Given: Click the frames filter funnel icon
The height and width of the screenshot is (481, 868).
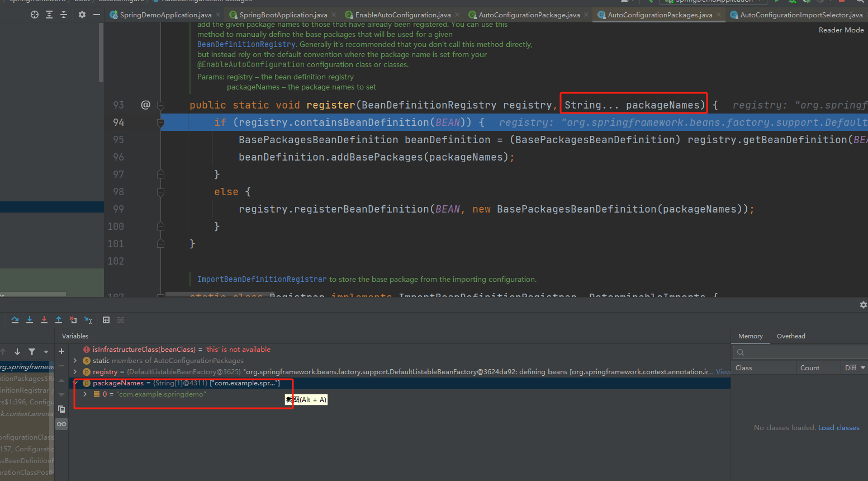Looking at the screenshot, I should [x=32, y=352].
